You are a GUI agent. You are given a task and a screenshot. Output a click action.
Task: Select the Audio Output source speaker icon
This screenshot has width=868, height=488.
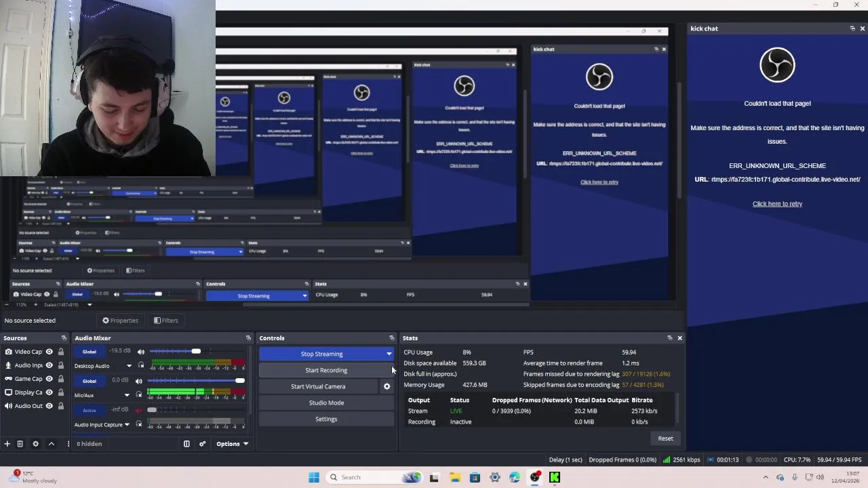click(8, 406)
